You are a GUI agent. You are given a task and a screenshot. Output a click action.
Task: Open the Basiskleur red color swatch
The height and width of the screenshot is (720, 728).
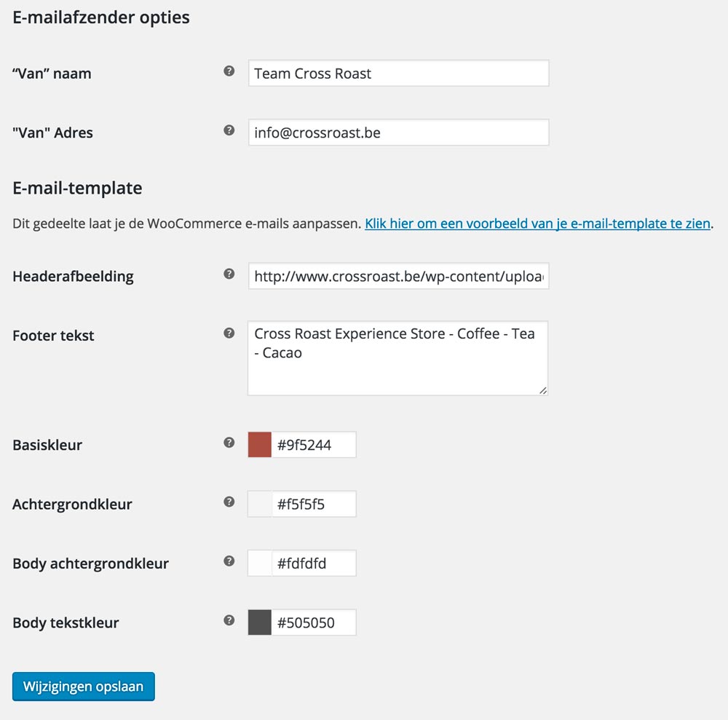click(x=260, y=445)
